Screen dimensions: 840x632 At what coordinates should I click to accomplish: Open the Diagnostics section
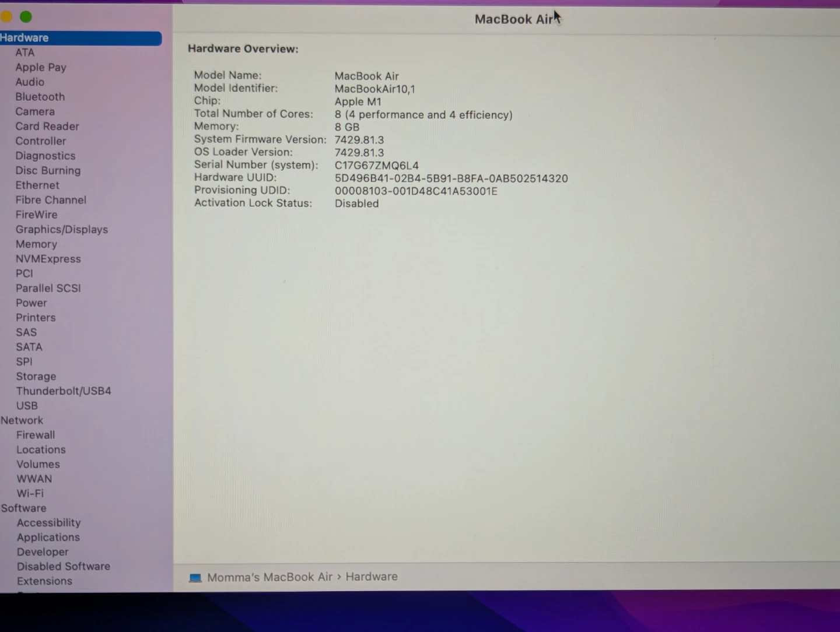point(45,156)
